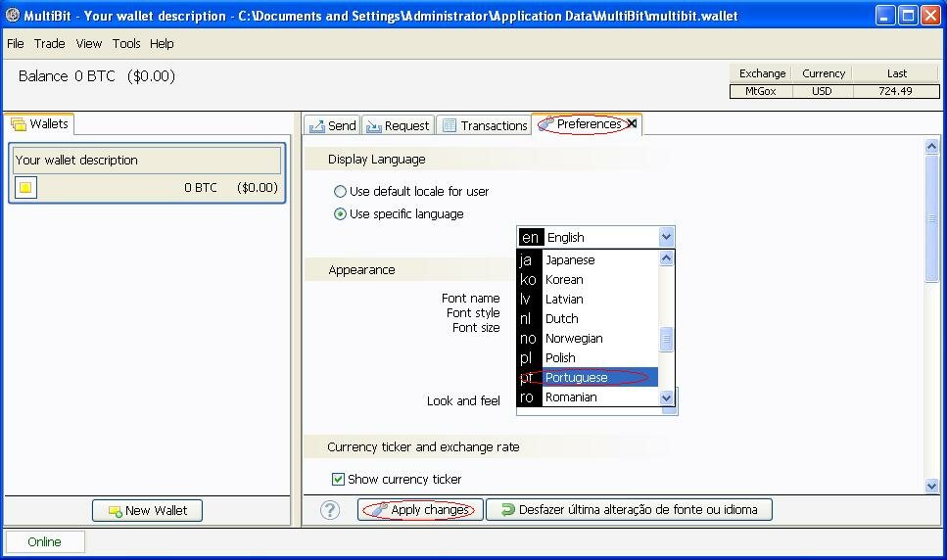Open the View menu

89,43
